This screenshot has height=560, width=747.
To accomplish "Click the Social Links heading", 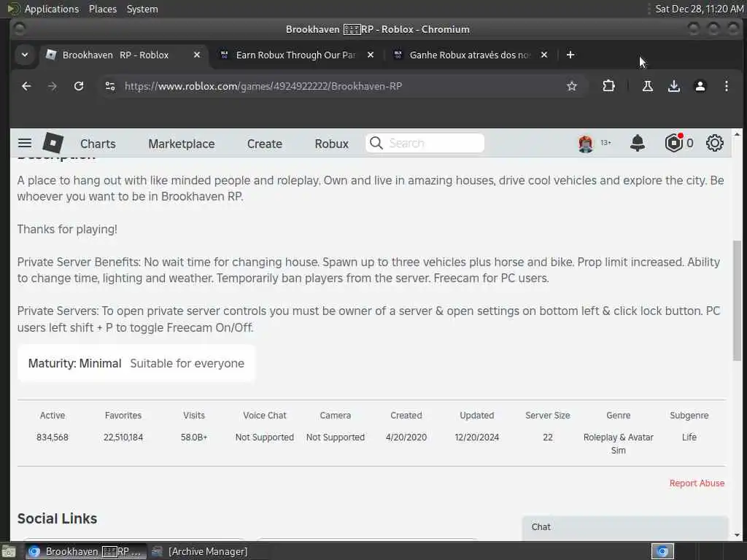I will [57, 518].
